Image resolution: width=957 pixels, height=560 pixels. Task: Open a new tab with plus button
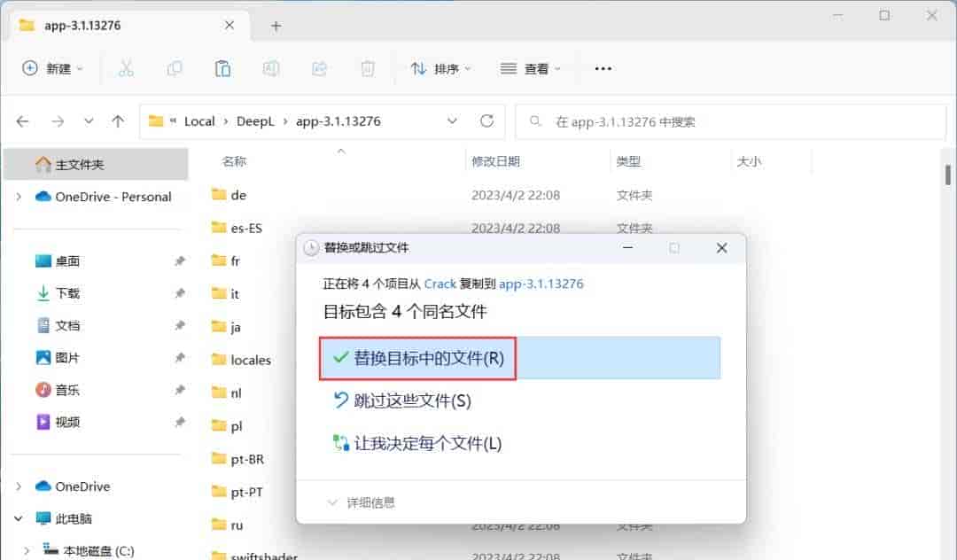point(276,26)
